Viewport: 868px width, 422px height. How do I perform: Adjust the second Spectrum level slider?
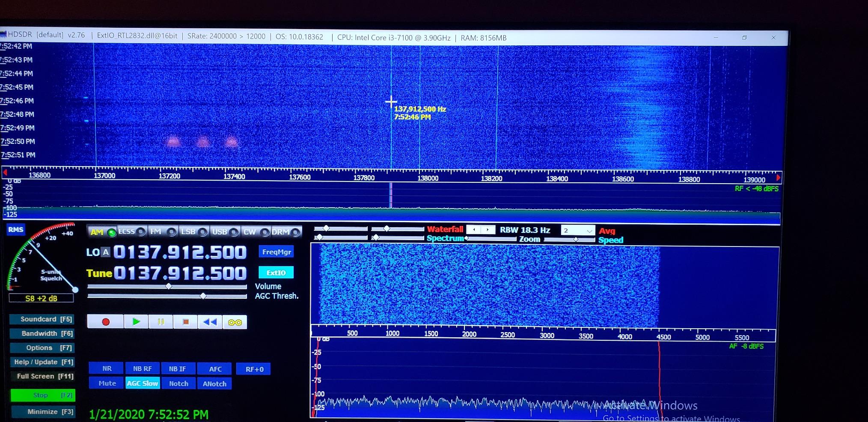[x=398, y=238]
